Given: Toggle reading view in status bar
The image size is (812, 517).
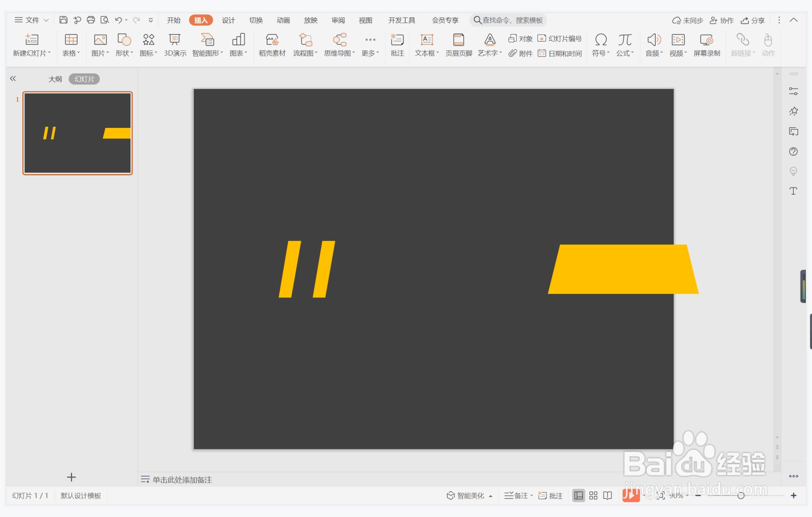Looking at the screenshot, I should (x=608, y=495).
